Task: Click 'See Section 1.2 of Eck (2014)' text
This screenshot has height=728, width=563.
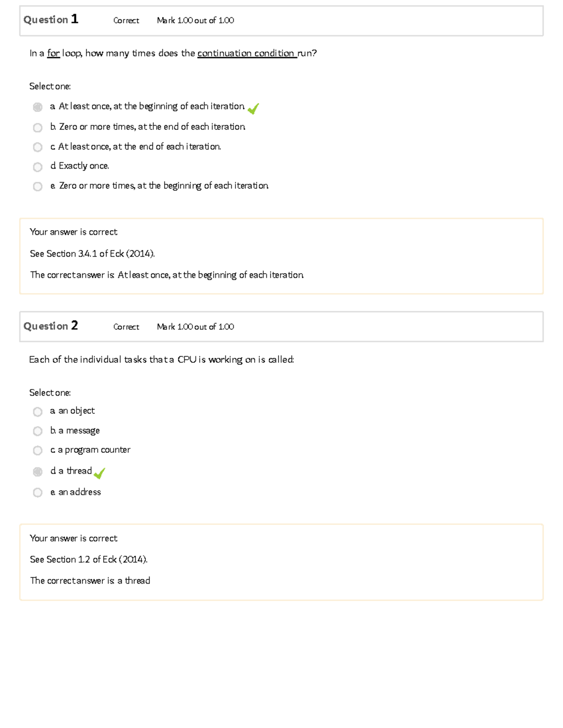Action: (x=89, y=559)
